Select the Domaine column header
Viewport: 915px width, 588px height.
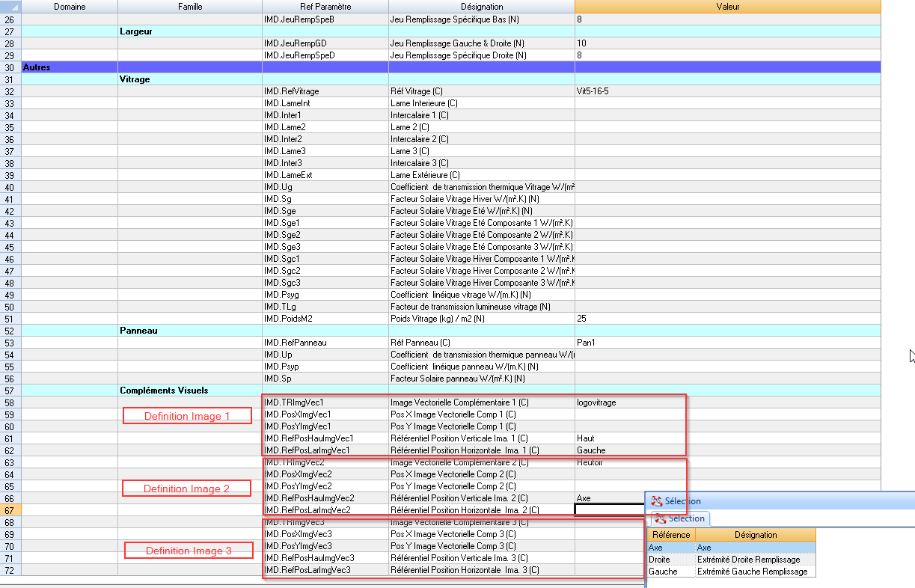pyautogui.click(x=70, y=7)
